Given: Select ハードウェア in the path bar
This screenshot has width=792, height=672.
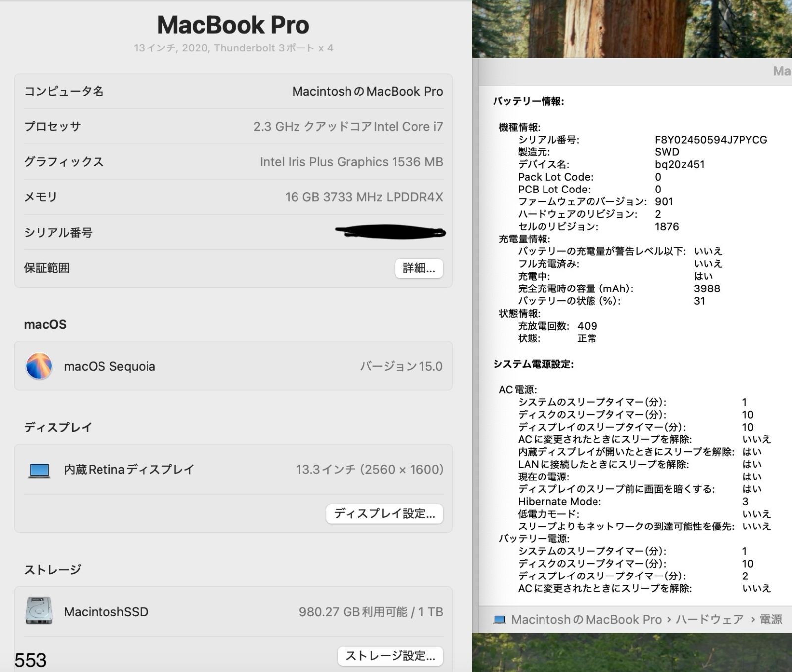Looking at the screenshot, I should [x=709, y=620].
